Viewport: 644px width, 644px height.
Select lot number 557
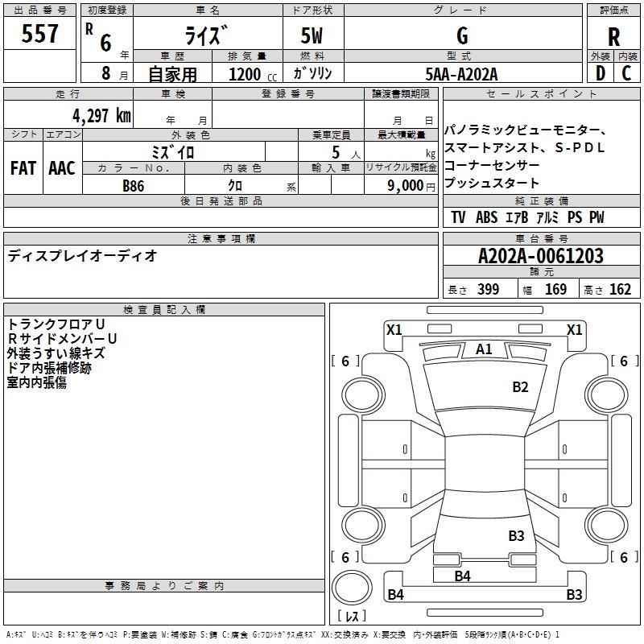point(40,34)
